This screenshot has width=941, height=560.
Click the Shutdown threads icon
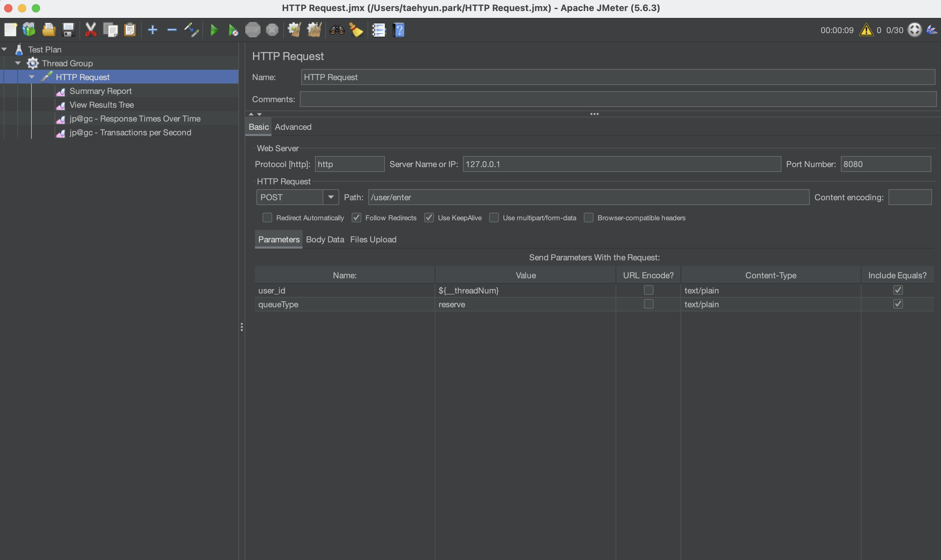point(272,30)
